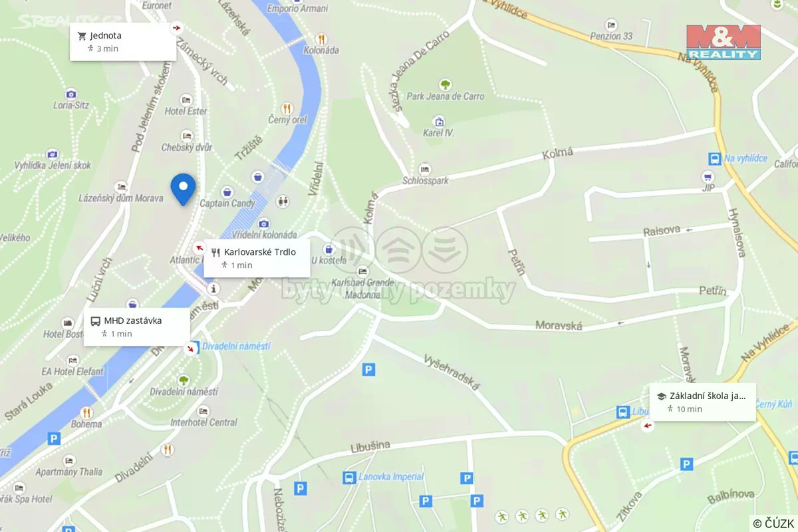Open the Karlovarské Trdlo restaurant card
The image size is (798, 532).
(257, 258)
